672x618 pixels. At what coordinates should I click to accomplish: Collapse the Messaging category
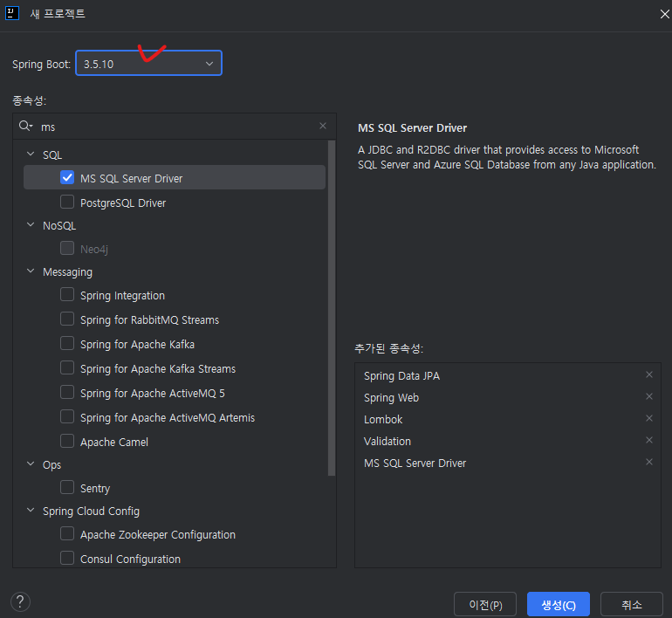pyautogui.click(x=31, y=272)
